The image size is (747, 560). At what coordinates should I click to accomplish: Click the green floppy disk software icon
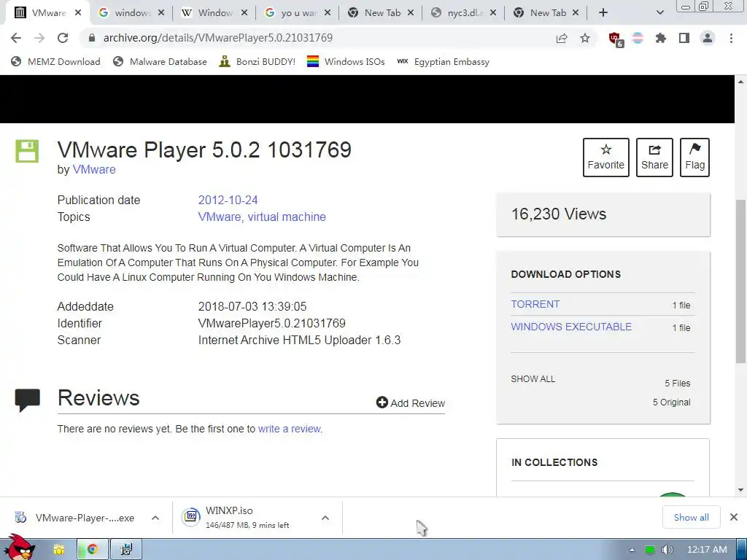[x=27, y=152]
